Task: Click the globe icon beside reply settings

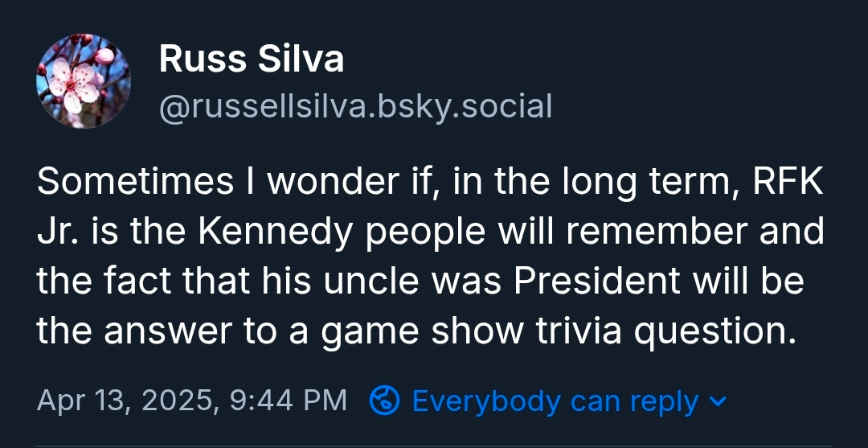Action: [x=384, y=401]
